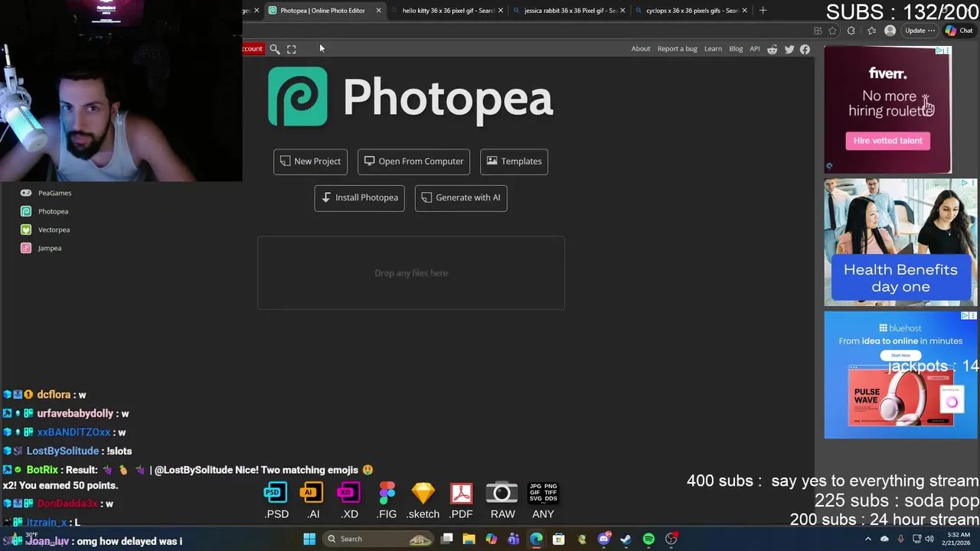The width and height of the screenshot is (980, 551).
Task: Open the About menu item
Action: pyautogui.click(x=641, y=49)
